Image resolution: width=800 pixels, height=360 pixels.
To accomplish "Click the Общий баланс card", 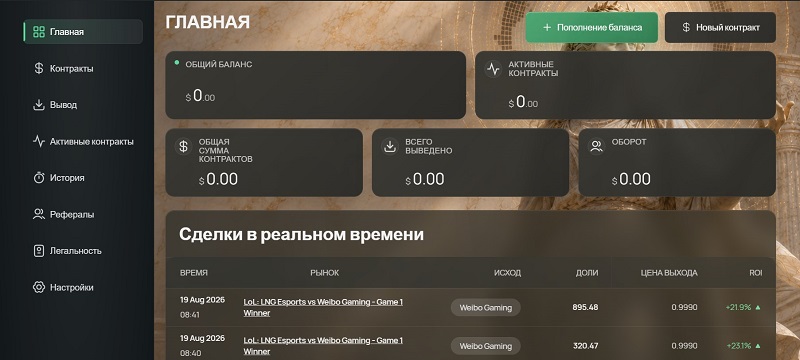I will pos(315,85).
